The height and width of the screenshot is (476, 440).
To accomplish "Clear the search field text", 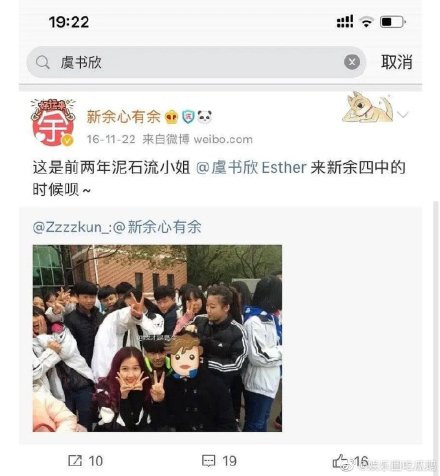I will [x=352, y=62].
